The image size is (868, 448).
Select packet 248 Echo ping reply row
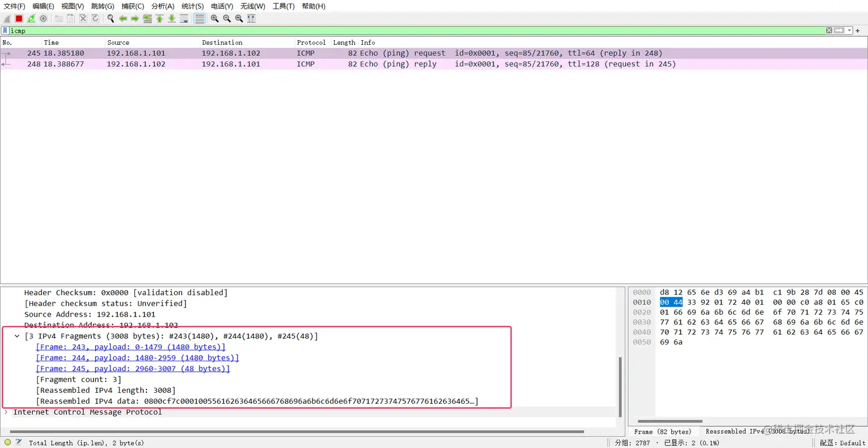pos(434,64)
